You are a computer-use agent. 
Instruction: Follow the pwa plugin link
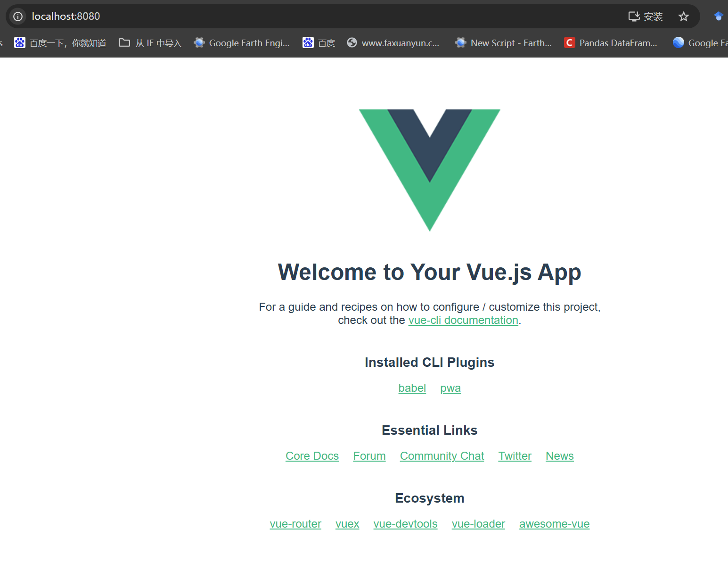(450, 388)
